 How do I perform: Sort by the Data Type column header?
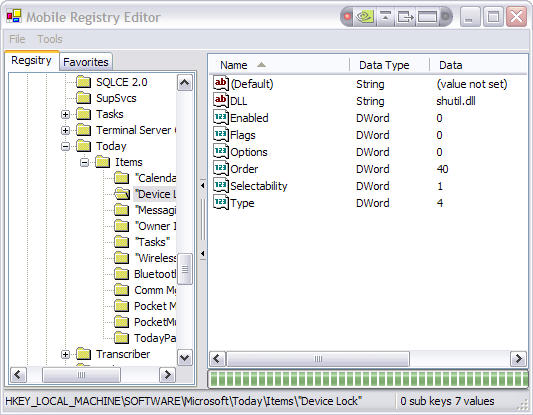coord(390,65)
